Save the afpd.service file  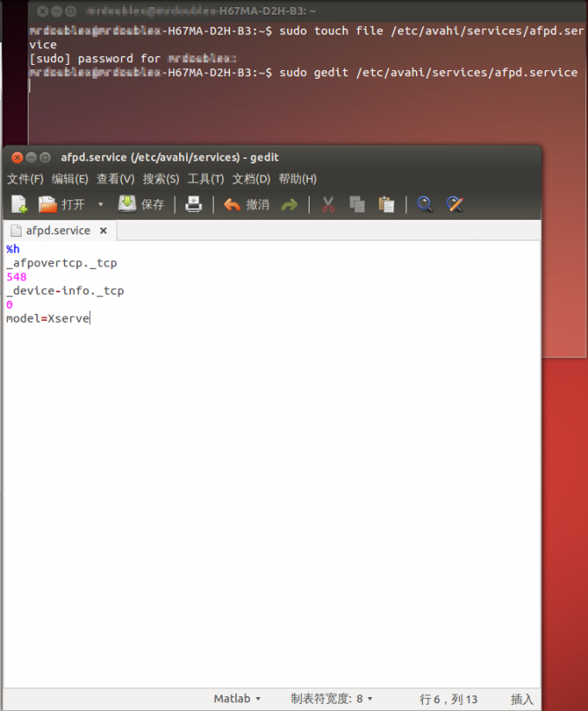pyautogui.click(x=142, y=204)
